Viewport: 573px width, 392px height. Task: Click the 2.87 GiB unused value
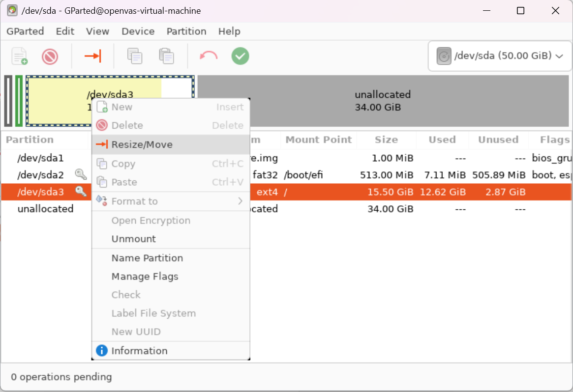pyautogui.click(x=505, y=192)
